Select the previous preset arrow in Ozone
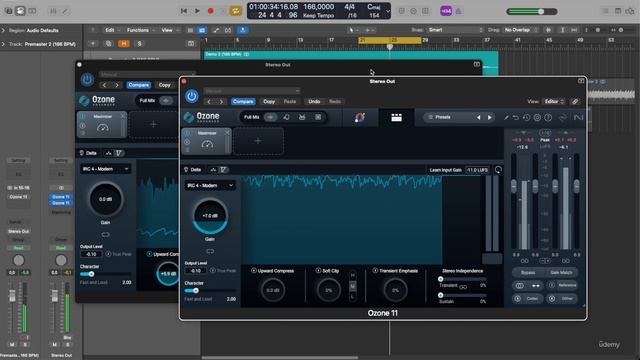The width and height of the screenshot is (640, 360). 478,118
